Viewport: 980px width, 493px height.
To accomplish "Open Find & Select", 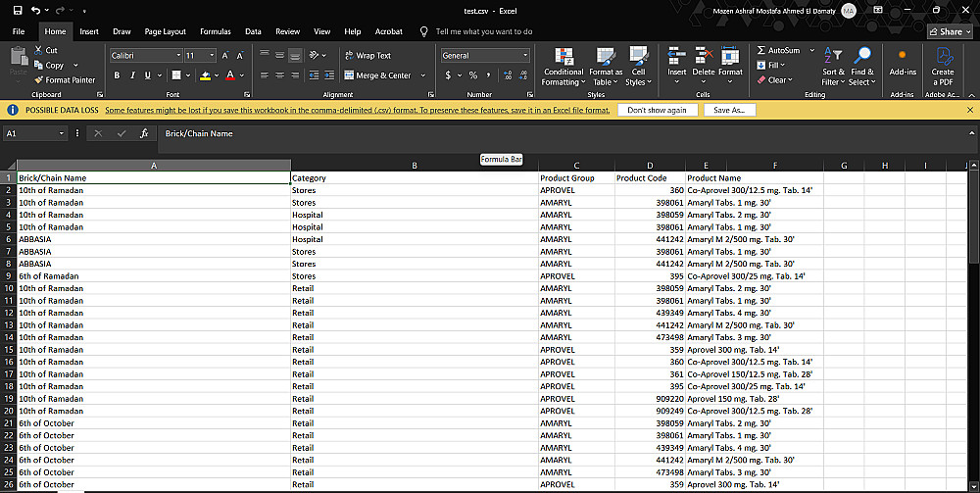I will (862, 67).
